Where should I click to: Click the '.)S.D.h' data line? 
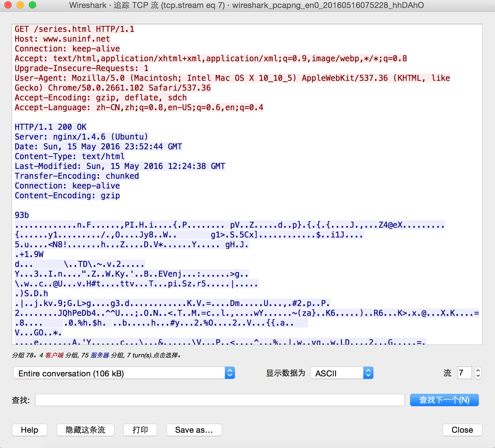32,293
